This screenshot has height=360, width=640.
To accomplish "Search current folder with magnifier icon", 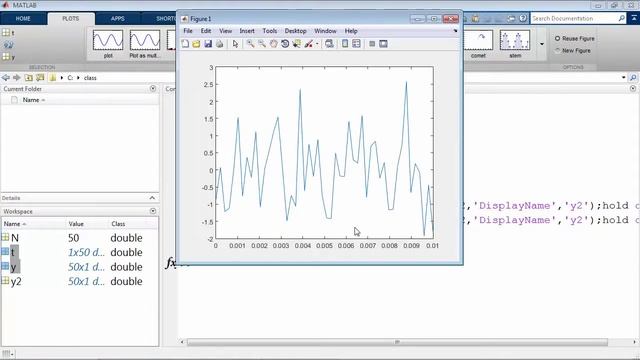I will (x=633, y=78).
